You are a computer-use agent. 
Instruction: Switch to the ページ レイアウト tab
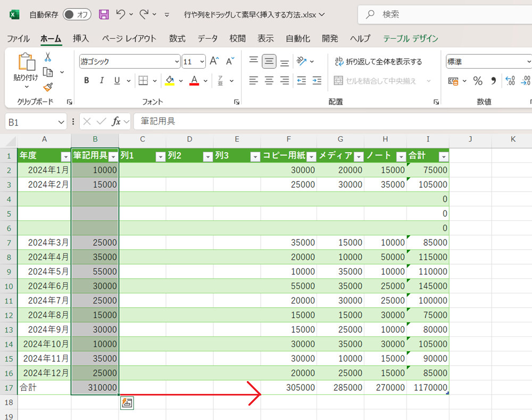click(x=129, y=39)
